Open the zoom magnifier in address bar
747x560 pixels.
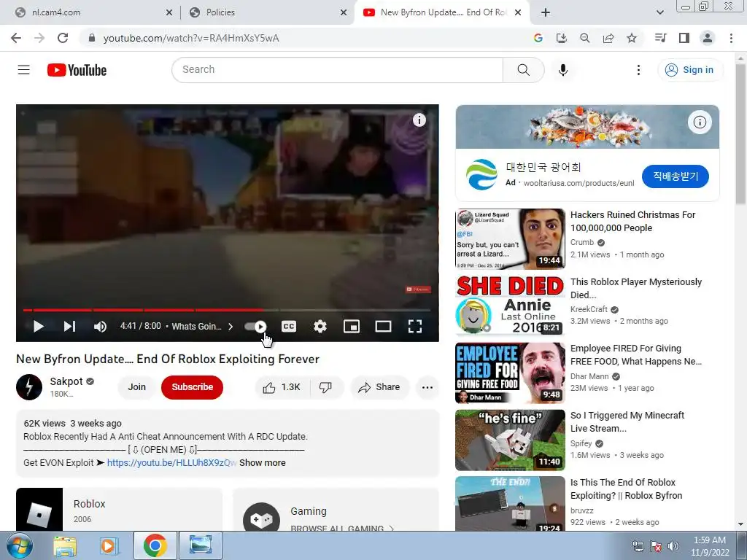click(585, 38)
